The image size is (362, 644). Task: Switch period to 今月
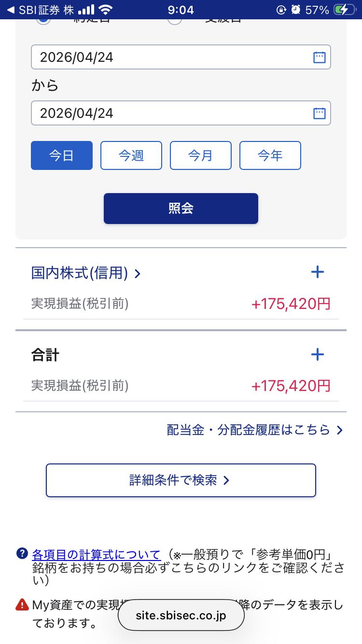(x=201, y=155)
